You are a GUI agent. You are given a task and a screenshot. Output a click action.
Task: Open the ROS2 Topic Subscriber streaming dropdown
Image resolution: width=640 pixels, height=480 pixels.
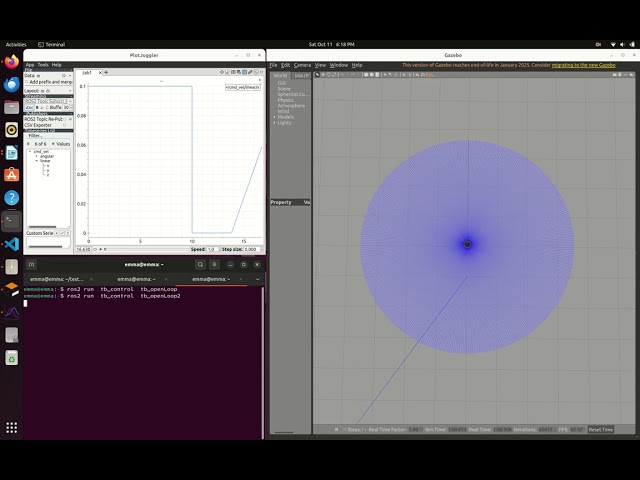(x=46, y=101)
